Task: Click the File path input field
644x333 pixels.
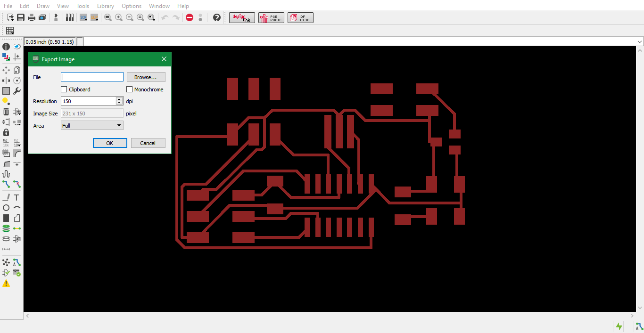Action: pos(92,77)
